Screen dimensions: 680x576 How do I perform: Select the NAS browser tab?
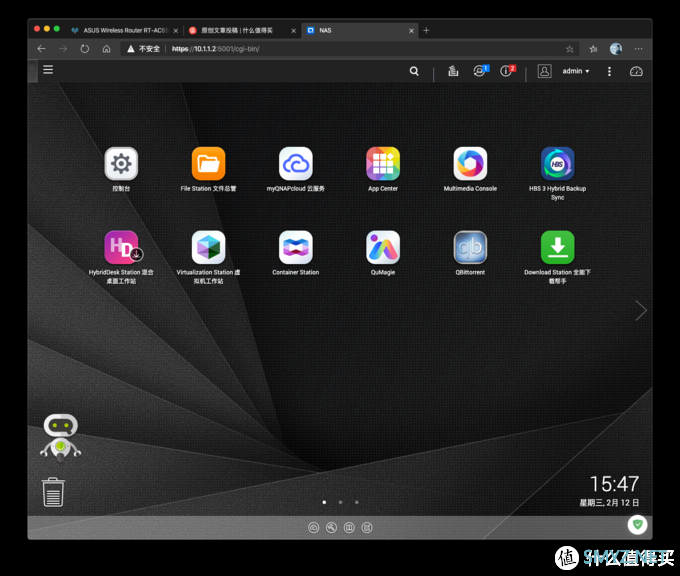coord(359,30)
